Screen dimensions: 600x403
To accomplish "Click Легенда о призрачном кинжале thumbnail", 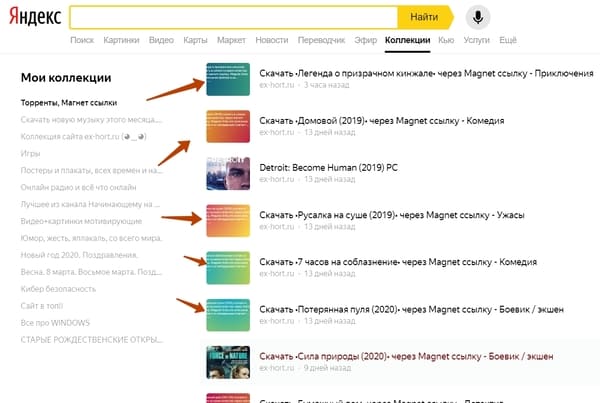I will [228, 79].
